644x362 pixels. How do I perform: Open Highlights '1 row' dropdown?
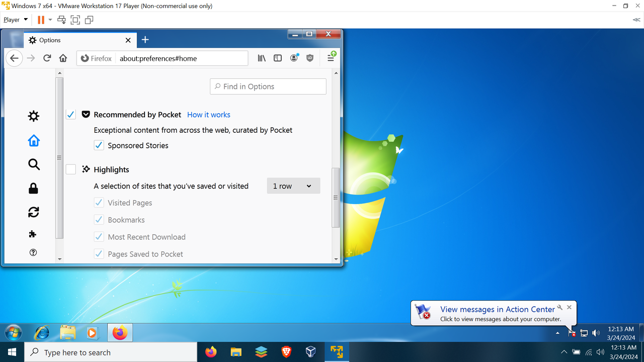pos(293,186)
